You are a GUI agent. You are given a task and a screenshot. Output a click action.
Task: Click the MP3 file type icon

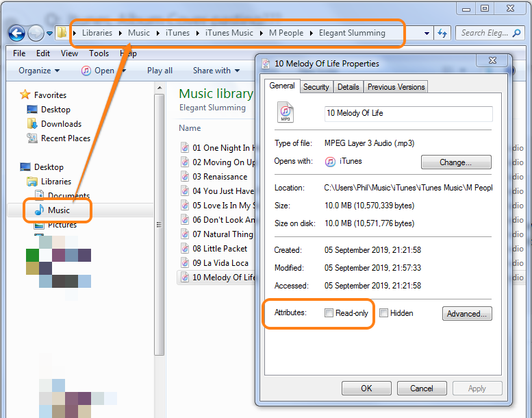286,112
